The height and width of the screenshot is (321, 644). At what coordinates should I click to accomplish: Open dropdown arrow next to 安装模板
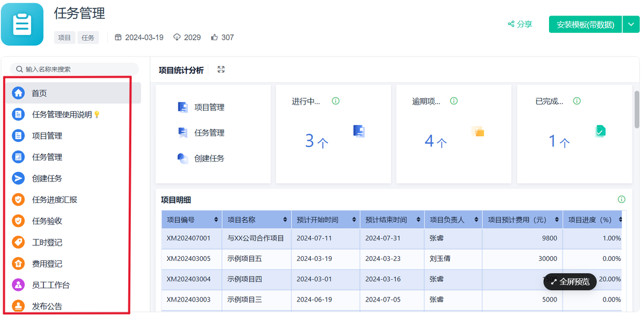(630, 25)
